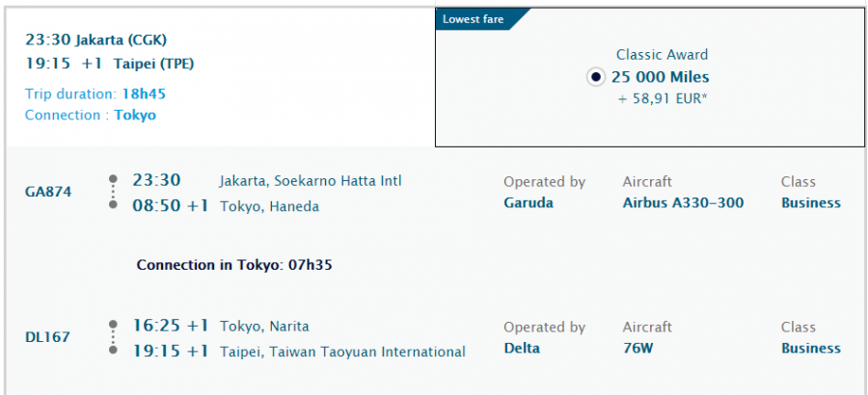Click the Lowest fare ribbon label
The height and width of the screenshot is (395, 868).
coord(473,19)
